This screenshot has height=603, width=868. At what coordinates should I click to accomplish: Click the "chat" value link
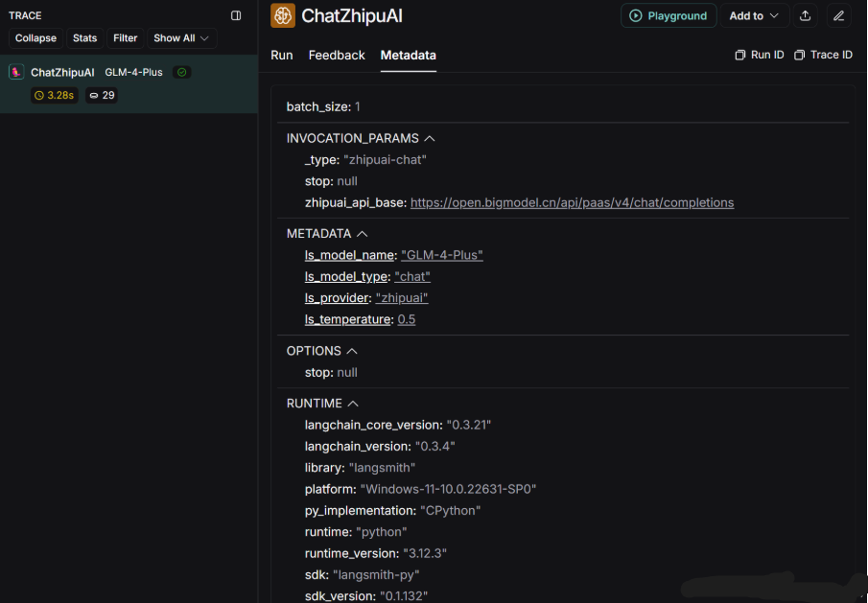[x=412, y=277]
